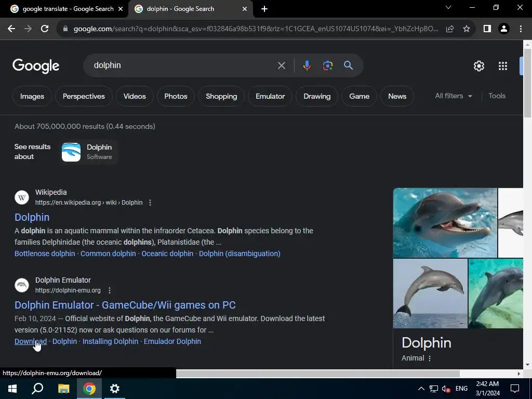Select the News filter chip

pos(397,96)
